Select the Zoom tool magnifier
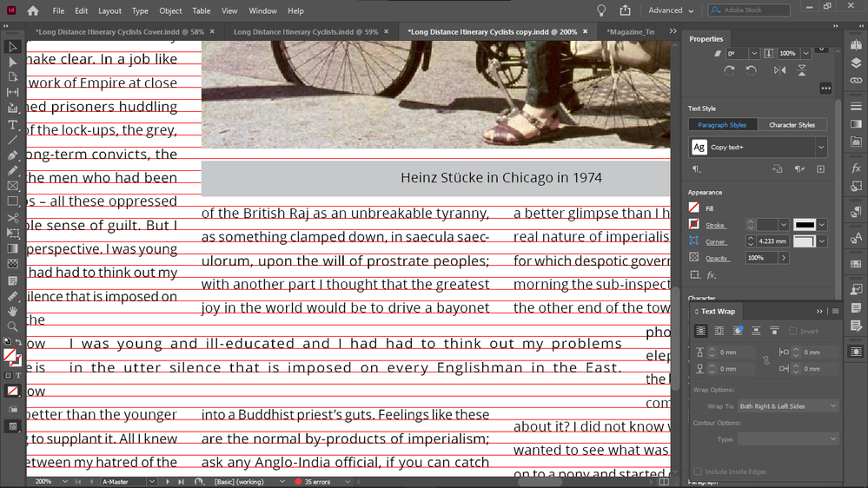This screenshot has width=868, height=488. 12,326
